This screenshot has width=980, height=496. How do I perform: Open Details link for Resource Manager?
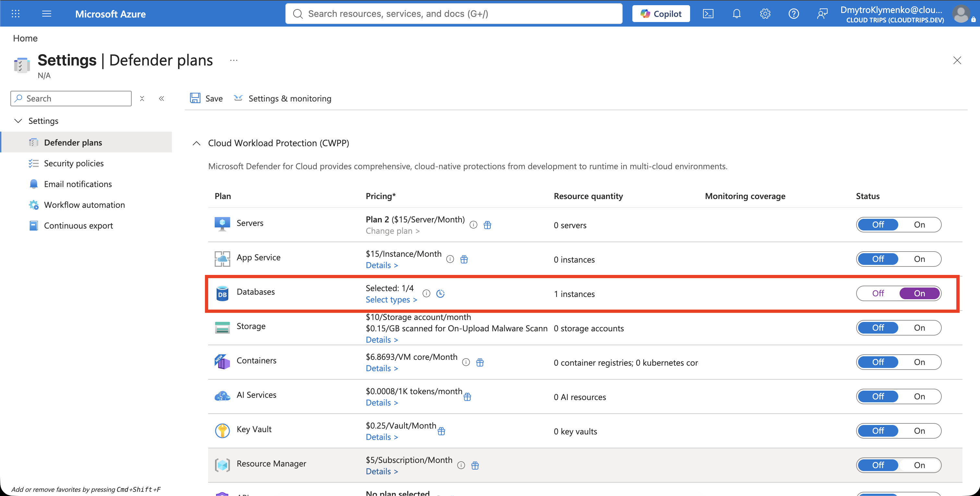click(x=382, y=471)
